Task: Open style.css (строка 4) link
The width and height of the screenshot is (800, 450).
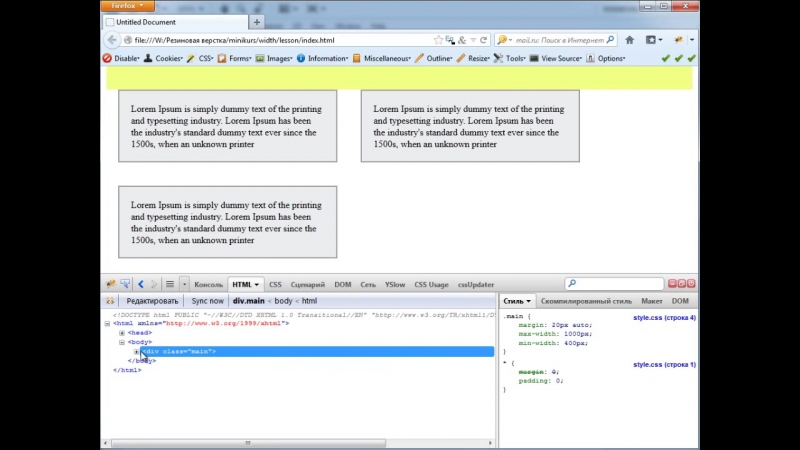Action: 664,317
